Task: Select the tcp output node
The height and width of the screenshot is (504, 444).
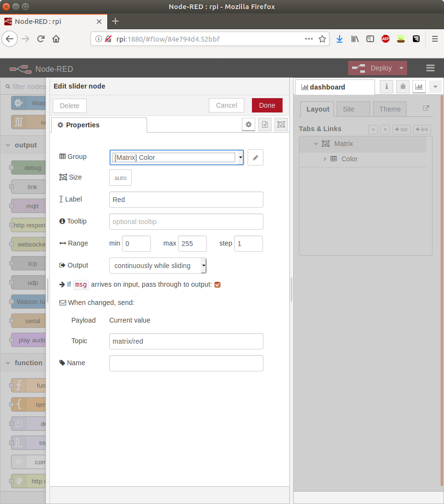Action: point(28,264)
